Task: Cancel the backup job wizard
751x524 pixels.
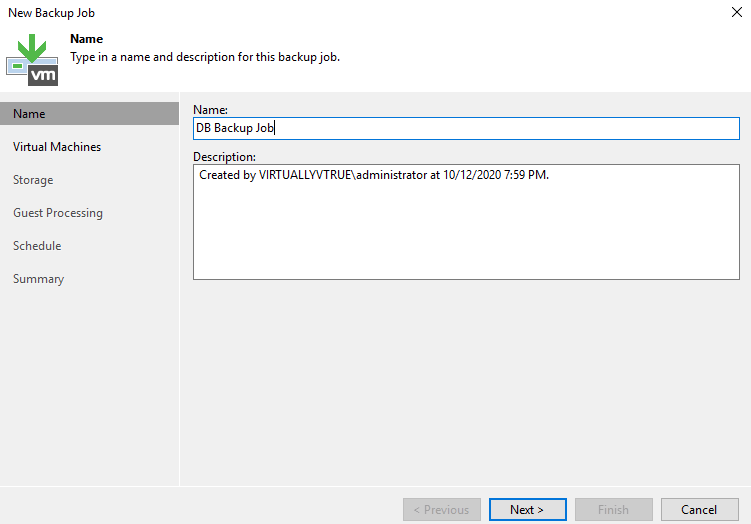Action: tap(699, 509)
